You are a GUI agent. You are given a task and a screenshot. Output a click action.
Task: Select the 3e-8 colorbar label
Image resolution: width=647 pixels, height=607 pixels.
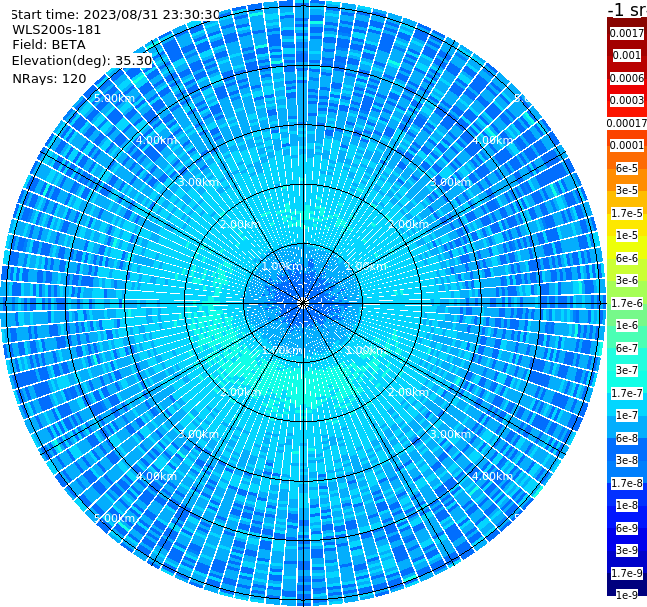point(627,460)
